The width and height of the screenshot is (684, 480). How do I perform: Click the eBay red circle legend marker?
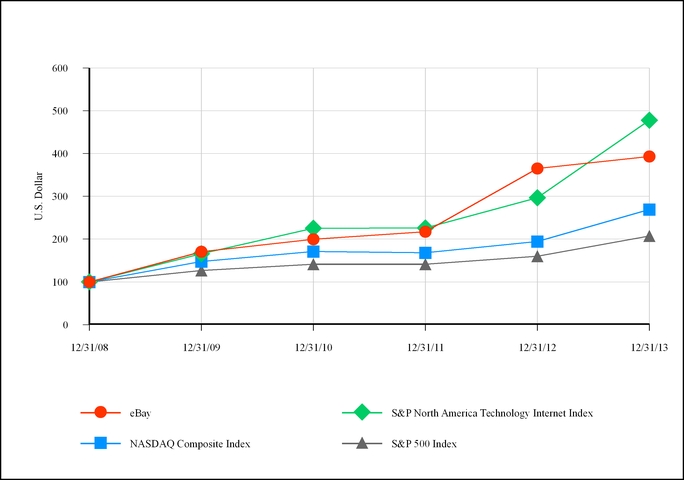tap(99, 412)
